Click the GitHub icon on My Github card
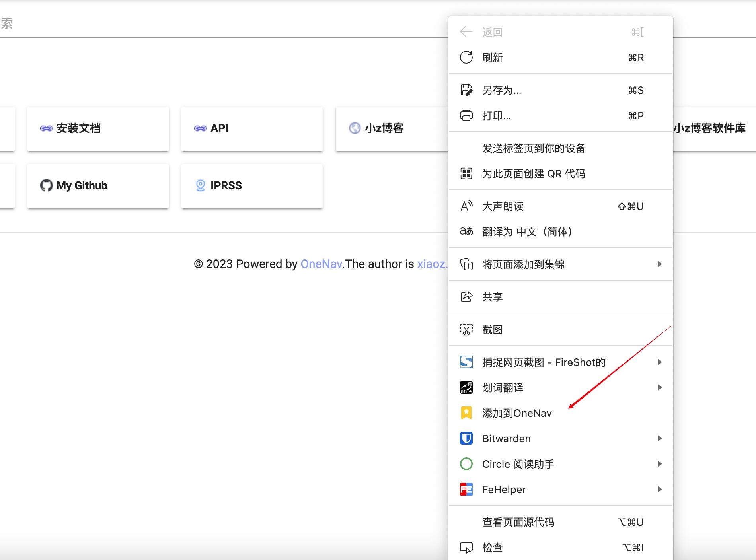The height and width of the screenshot is (560, 756). 46,185
